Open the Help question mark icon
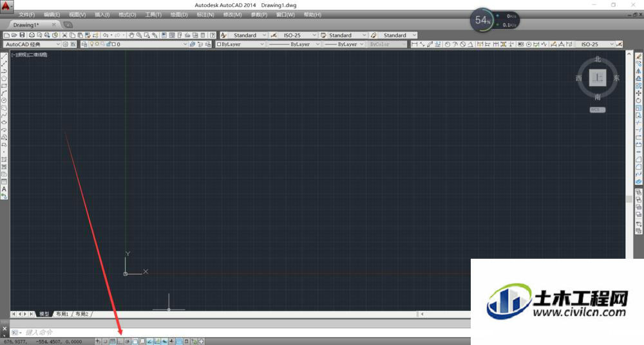This screenshot has width=644, height=345. coord(213,35)
